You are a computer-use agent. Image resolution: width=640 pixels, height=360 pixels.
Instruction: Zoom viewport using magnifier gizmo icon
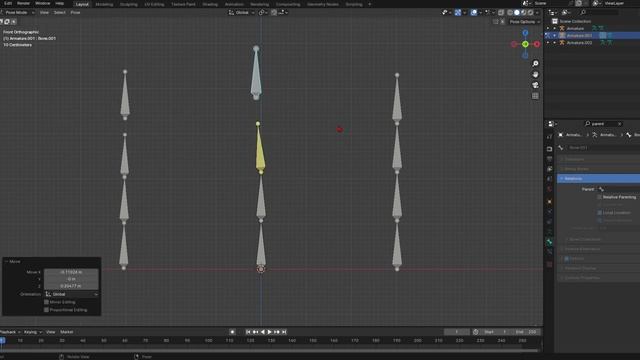tap(535, 64)
